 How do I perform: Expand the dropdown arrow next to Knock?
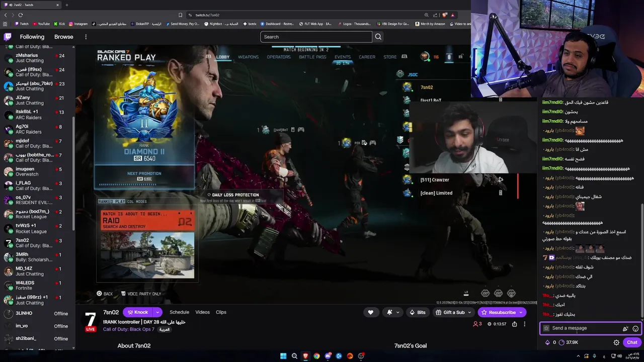(x=157, y=312)
